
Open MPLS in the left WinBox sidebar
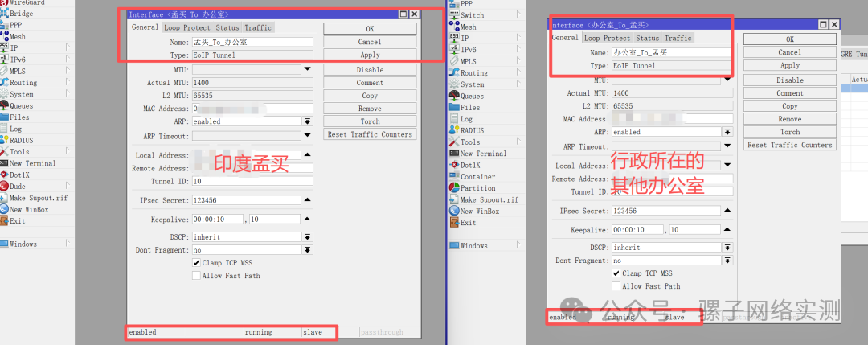tap(17, 71)
